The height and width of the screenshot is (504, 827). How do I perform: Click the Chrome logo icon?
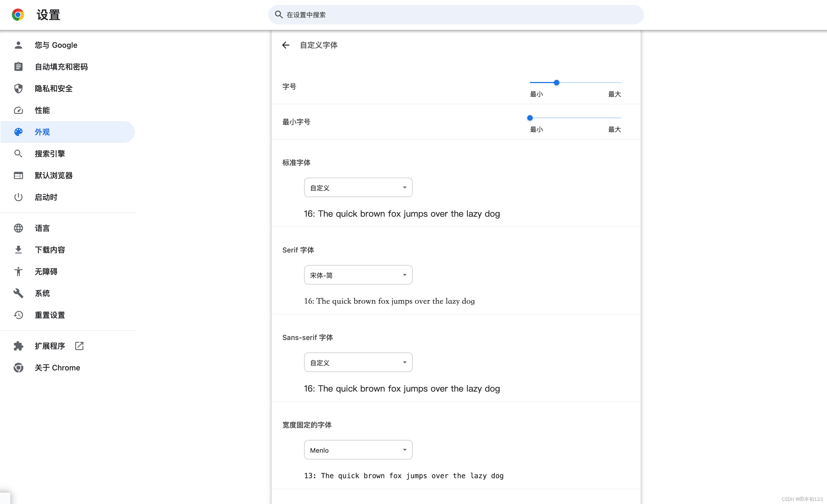[18, 15]
